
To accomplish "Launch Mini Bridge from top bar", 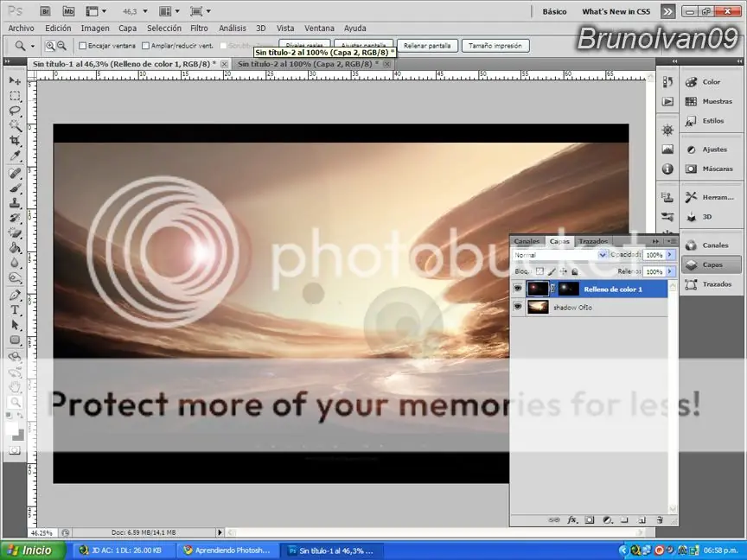I will pos(68,11).
